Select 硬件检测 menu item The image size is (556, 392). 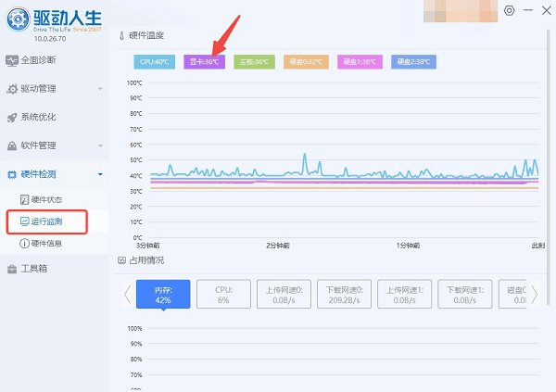click(54, 174)
